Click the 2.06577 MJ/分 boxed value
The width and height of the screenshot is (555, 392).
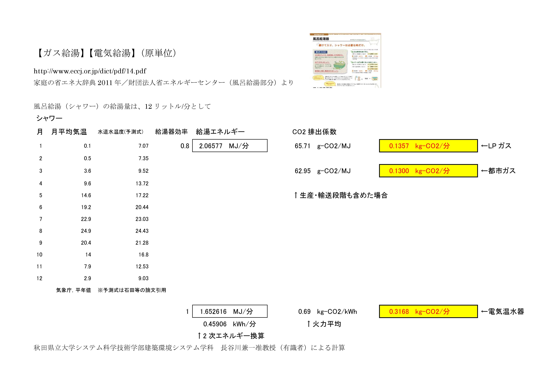point(230,146)
